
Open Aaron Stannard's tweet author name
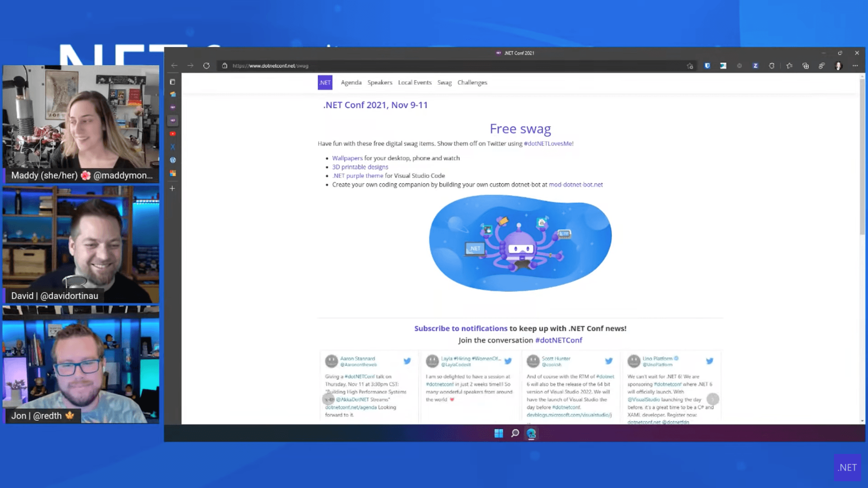(x=357, y=359)
